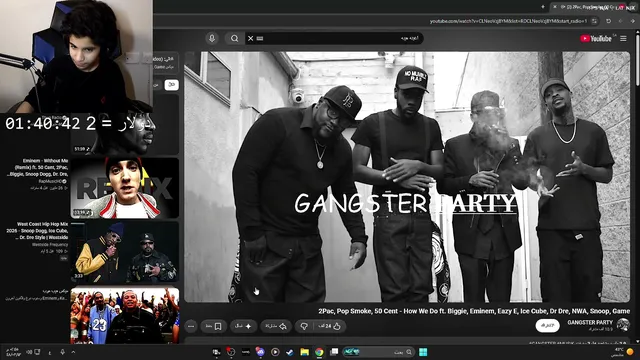The image size is (640, 360).
Task: Open the circular play media app on taskbar
Action: click(275, 352)
